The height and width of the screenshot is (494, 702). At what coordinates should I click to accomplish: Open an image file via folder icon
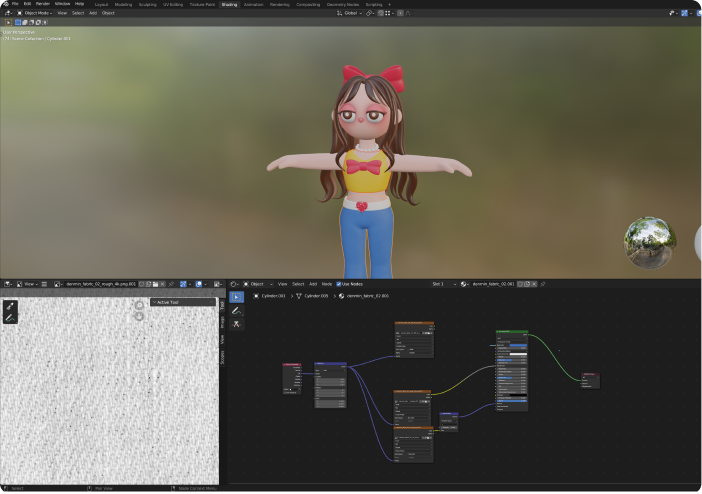[155, 284]
